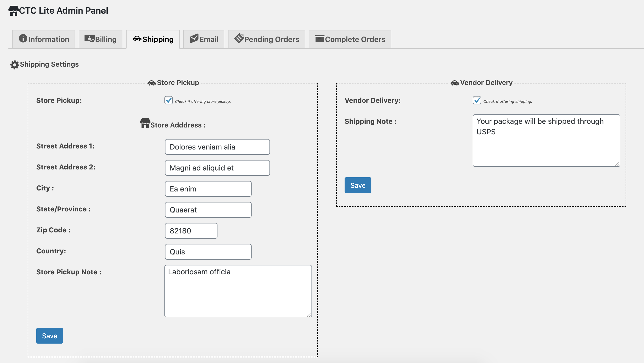This screenshot has width=644, height=363.
Task: Click the Street Address 1 field
Action: 217,147
